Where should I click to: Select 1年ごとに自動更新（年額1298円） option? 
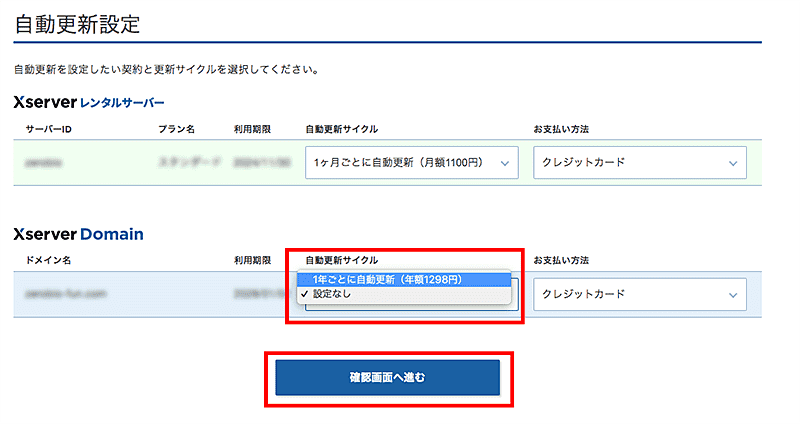point(404,280)
